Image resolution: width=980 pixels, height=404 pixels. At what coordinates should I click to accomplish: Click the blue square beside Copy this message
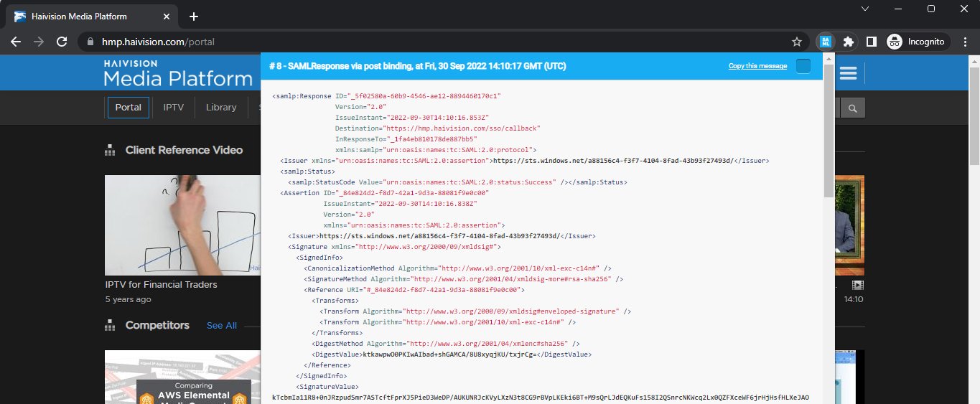pos(803,66)
